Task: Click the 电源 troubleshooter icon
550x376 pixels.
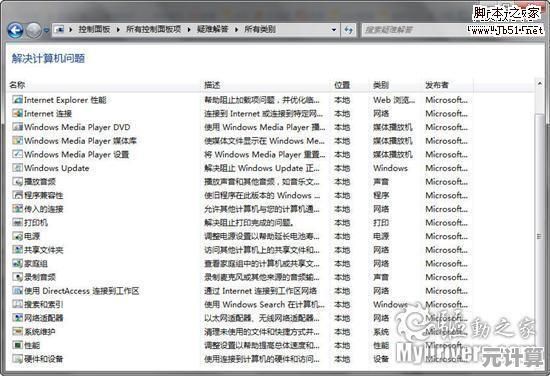Action: click(x=17, y=236)
